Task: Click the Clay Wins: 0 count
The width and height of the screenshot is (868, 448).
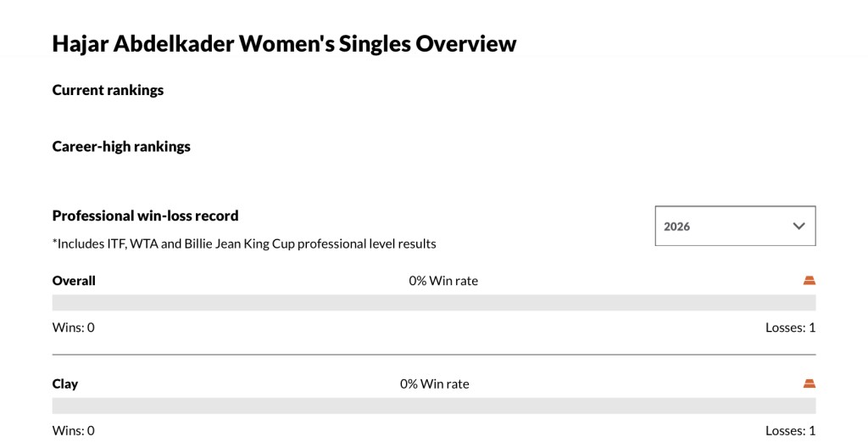Action: coord(74,430)
